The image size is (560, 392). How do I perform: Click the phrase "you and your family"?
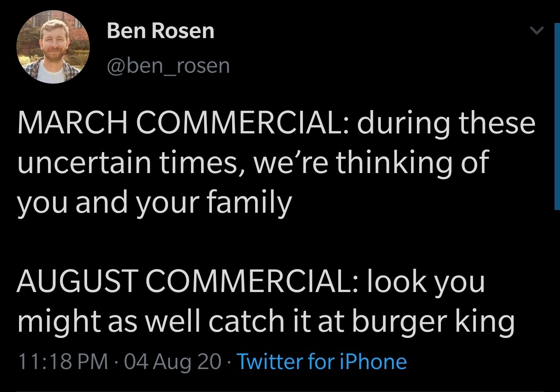pos(154,202)
